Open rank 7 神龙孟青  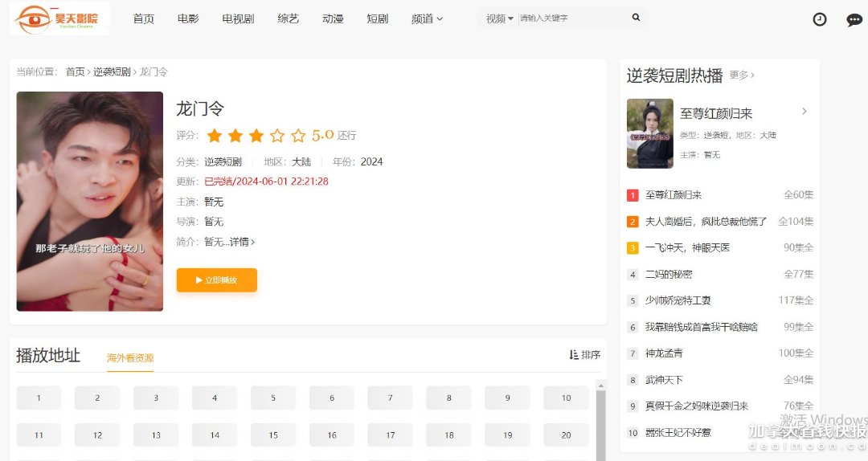(x=719, y=353)
